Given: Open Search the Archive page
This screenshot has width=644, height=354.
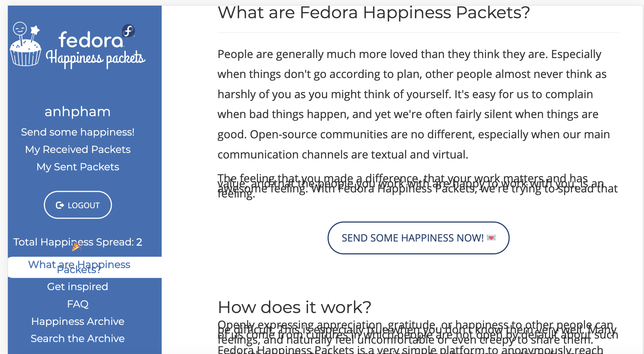Looking at the screenshot, I should click(x=78, y=339).
